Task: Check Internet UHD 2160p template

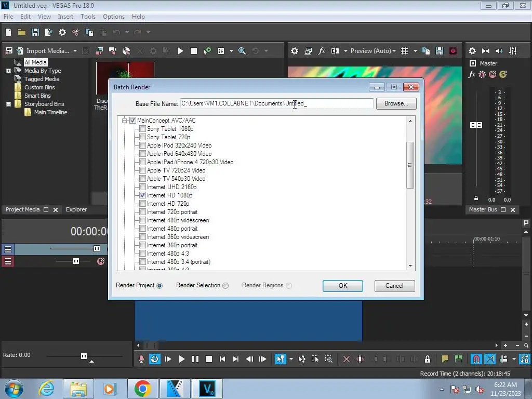Action: tap(142, 187)
